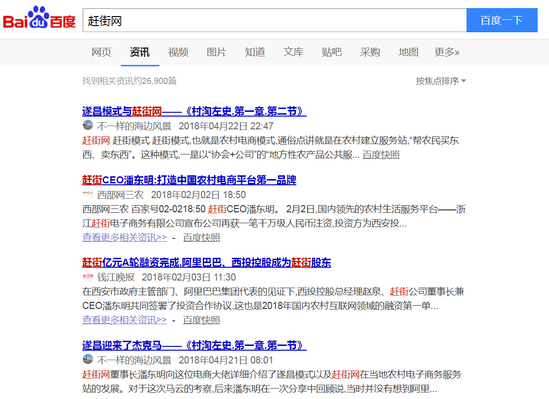Click the source avatar dated 04月21日 08:01
549x399 pixels.
click(x=88, y=359)
